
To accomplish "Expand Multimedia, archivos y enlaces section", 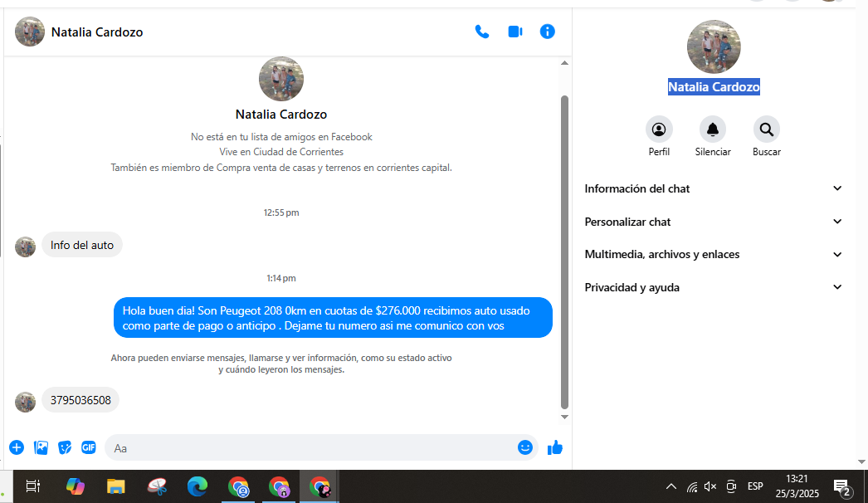I will (x=714, y=255).
